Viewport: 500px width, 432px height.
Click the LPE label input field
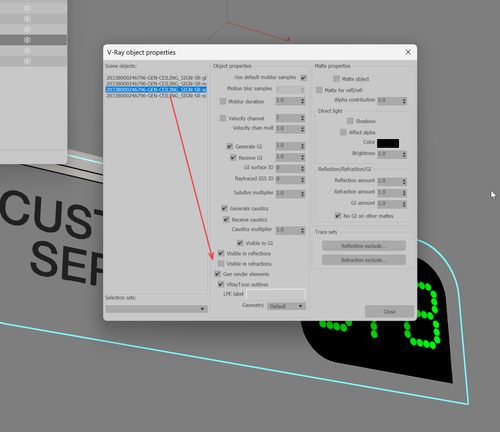[x=276, y=294]
